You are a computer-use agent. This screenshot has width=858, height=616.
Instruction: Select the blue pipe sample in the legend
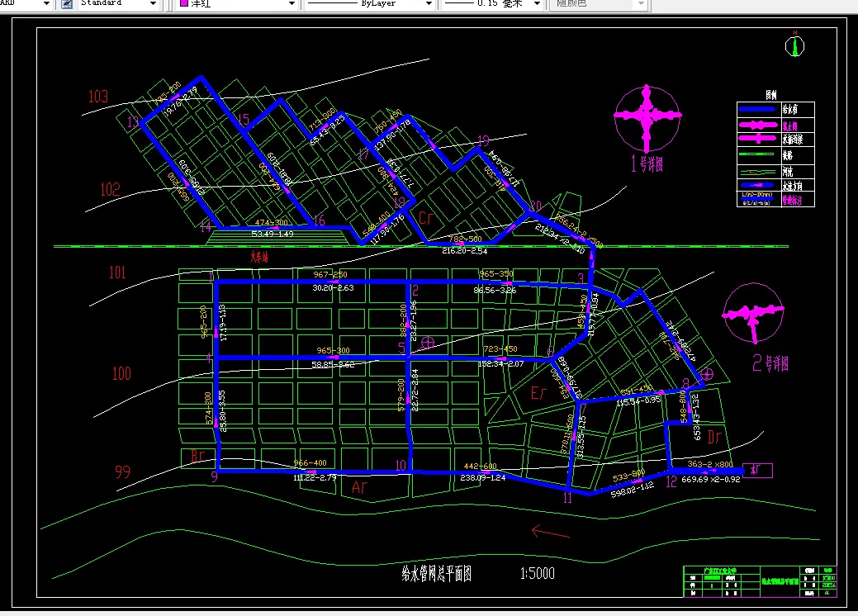757,110
